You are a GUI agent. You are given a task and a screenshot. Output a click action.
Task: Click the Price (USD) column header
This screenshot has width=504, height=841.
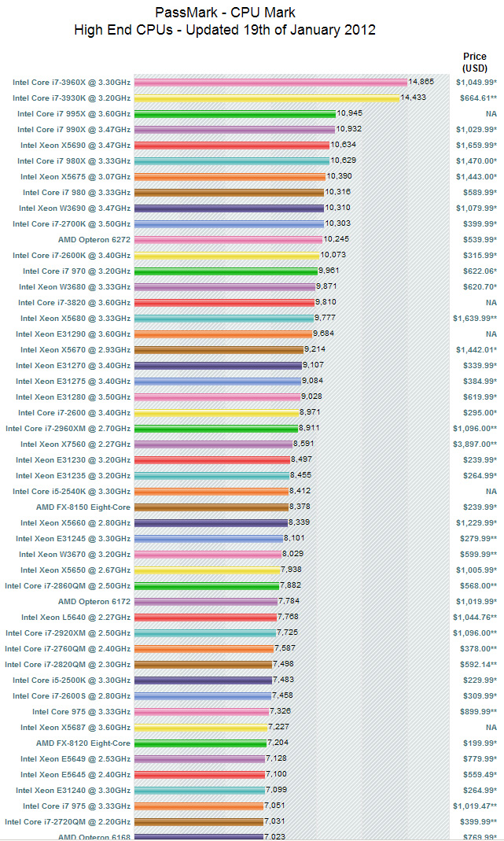tap(475, 62)
